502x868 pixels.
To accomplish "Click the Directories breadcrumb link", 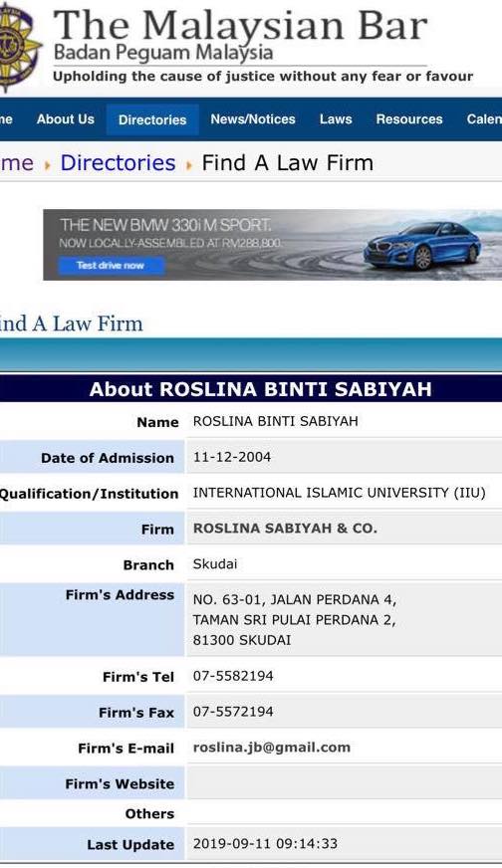I will [x=118, y=163].
